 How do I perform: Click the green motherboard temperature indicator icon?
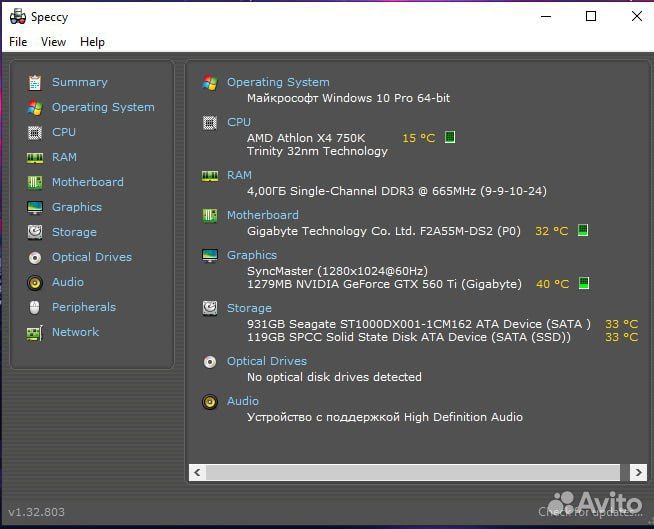click(583, 230)
